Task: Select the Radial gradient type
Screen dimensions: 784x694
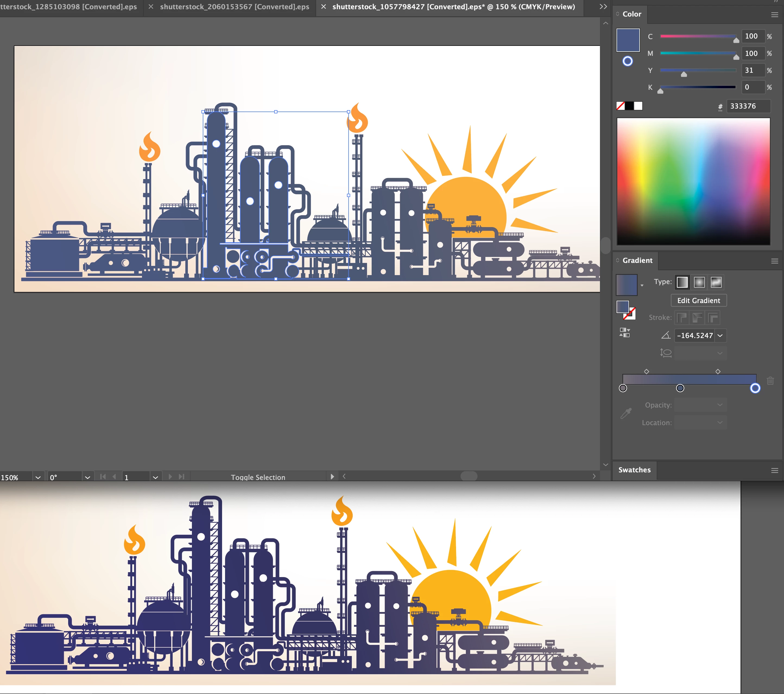Action: pyautogui.click(x=699, y=282)
